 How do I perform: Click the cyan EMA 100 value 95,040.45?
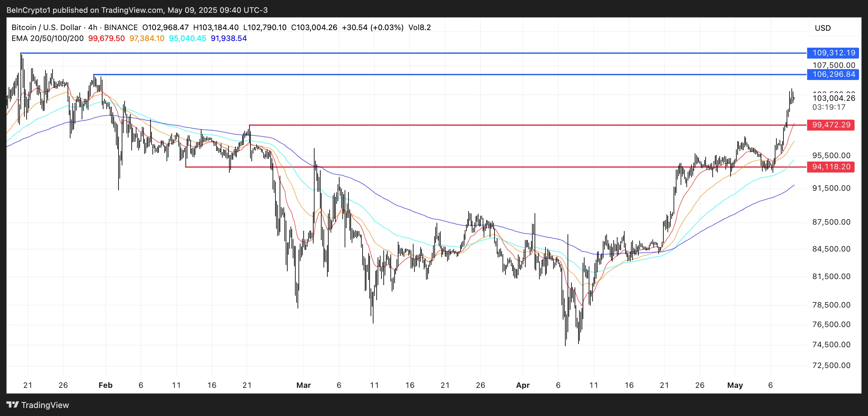coord(187,38)
